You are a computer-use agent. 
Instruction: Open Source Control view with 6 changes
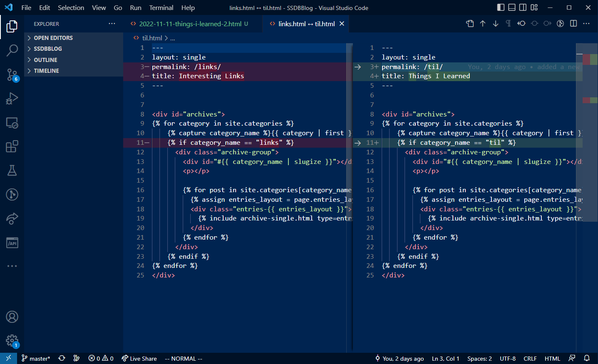coord(12,74)
